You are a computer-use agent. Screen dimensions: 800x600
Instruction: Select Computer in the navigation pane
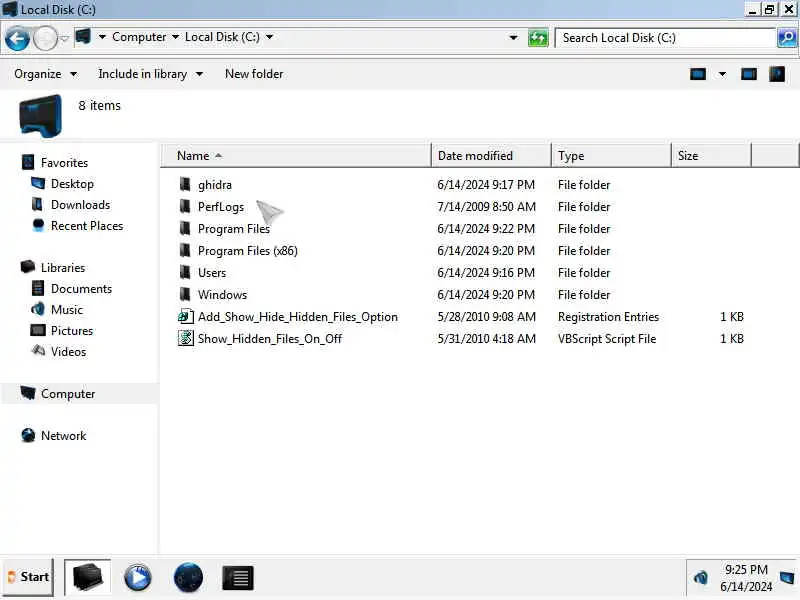(x=68, y=394)
